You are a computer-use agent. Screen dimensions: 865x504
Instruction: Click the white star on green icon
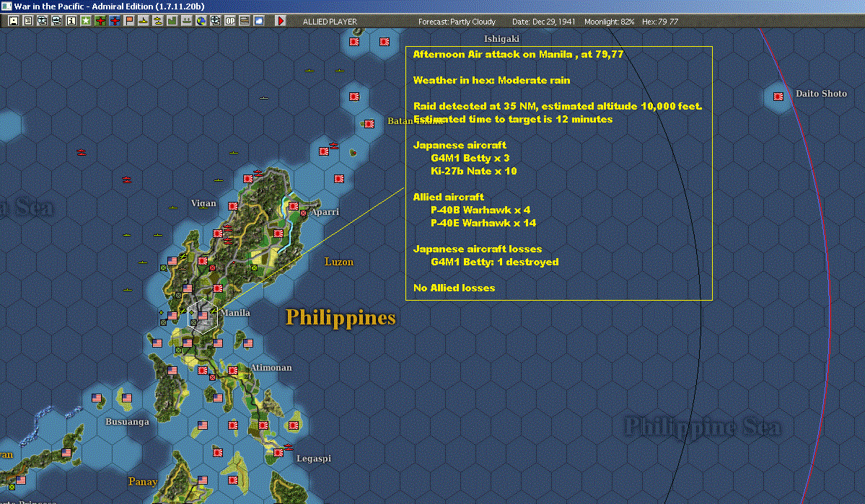click(86, 21)
